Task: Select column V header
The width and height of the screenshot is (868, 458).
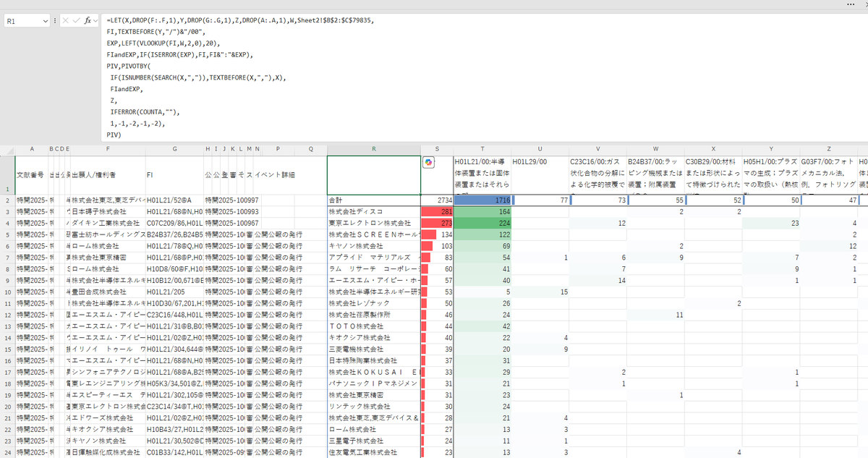Action: (x=597, y=149)
